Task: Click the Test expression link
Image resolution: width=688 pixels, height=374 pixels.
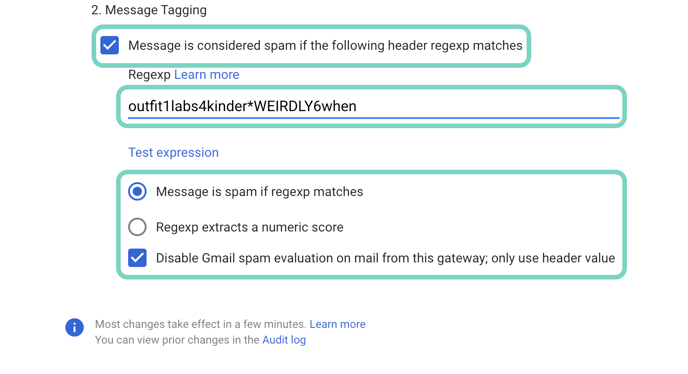Action: [x=173, y=152]
